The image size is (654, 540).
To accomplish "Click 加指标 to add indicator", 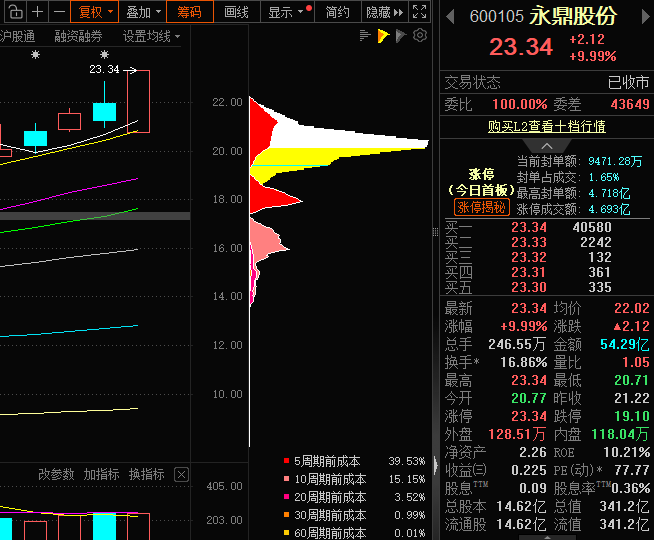I will coord(101,474).
